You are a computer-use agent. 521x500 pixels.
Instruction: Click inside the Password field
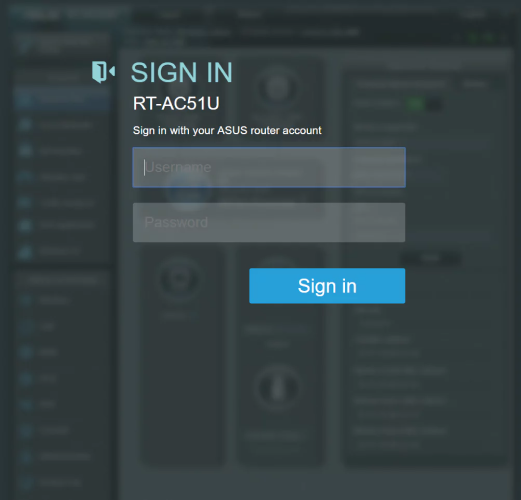pos(269,222)
